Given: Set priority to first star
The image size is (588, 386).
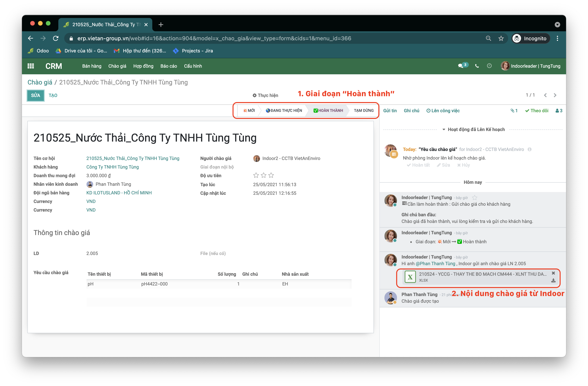Looking at the screenshot, I should 256,175.
